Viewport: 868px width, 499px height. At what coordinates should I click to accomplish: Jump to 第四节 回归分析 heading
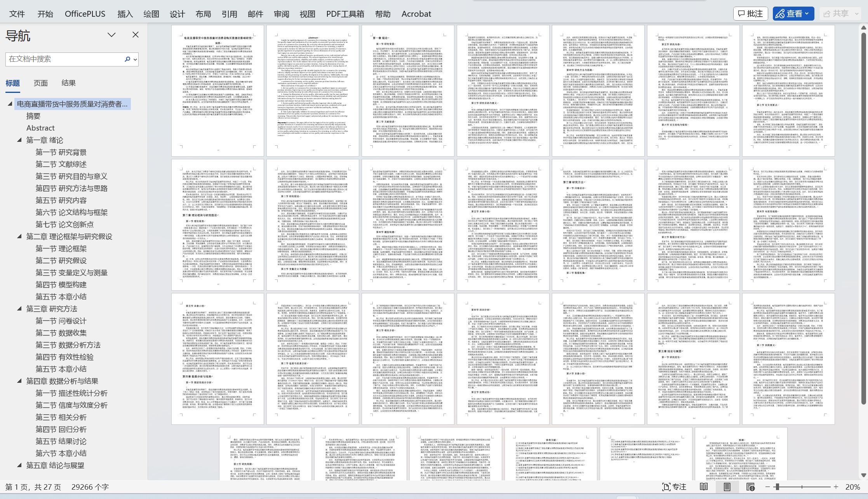[61, 429]
